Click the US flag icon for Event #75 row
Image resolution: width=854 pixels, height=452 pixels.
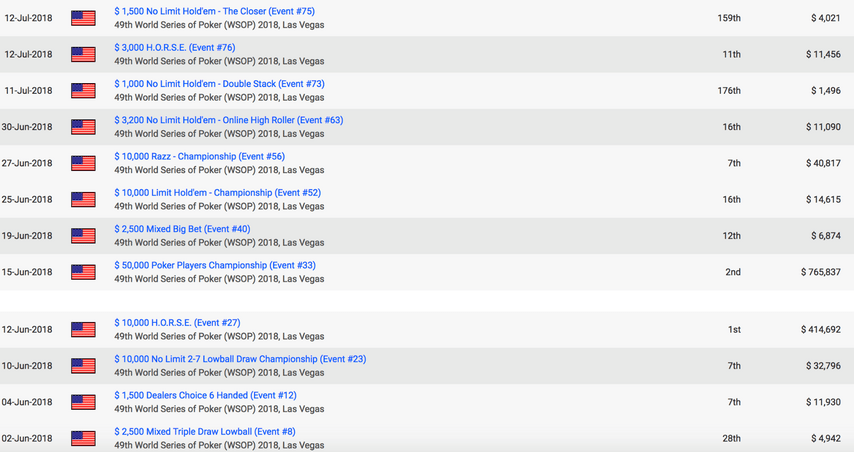(83, 18)
